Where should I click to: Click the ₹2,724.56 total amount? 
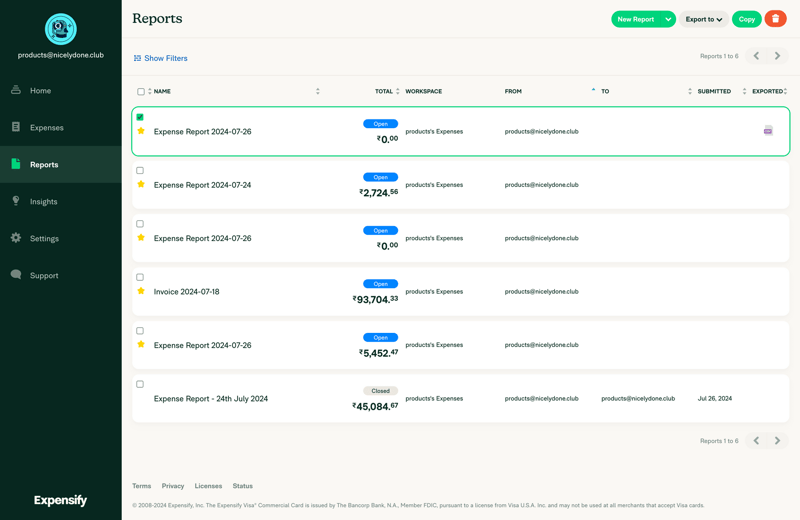point(378,192)
